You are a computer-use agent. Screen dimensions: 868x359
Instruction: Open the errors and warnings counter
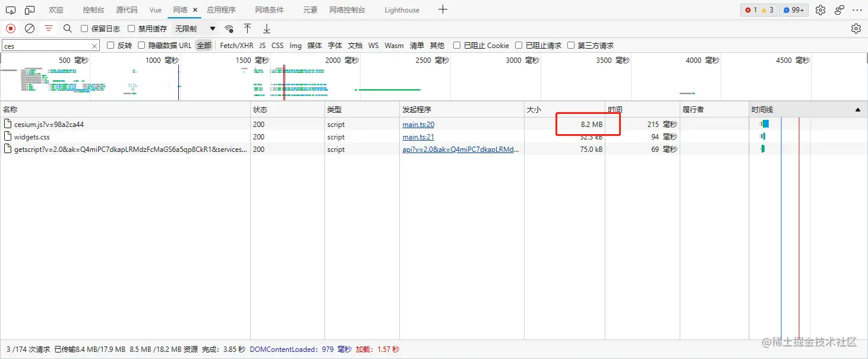tap(759, 10)
